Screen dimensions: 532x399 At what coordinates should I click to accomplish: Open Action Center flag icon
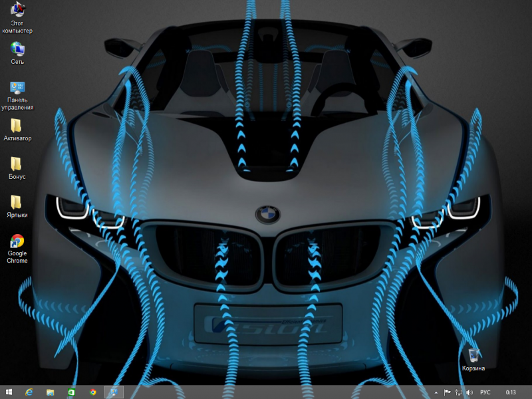pos(447,392)
